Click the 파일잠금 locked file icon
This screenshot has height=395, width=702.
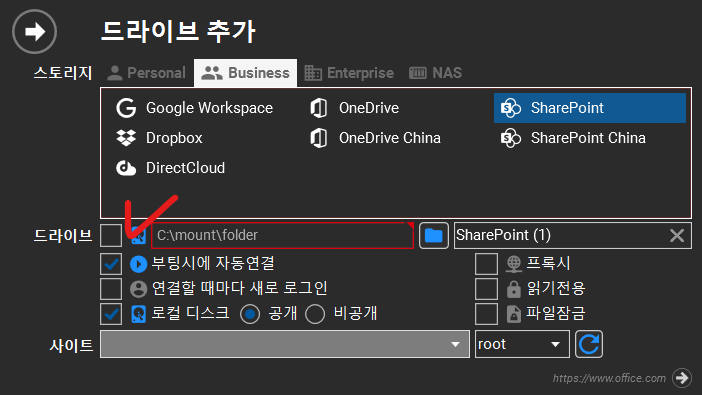(514, 314)
